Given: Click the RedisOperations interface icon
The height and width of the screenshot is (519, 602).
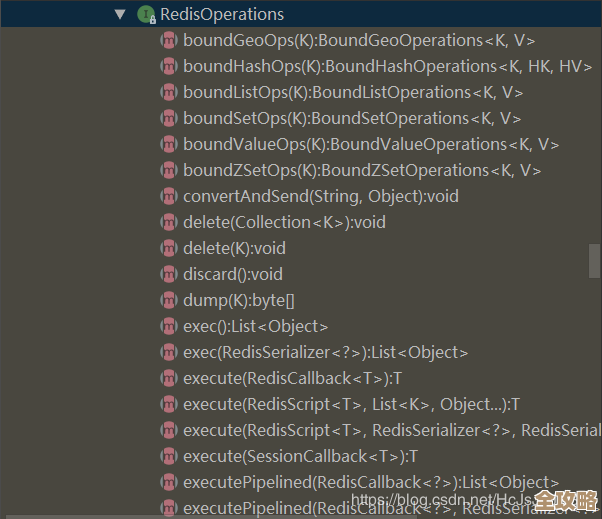Looking at the screenshot, I should pos(146,15).
